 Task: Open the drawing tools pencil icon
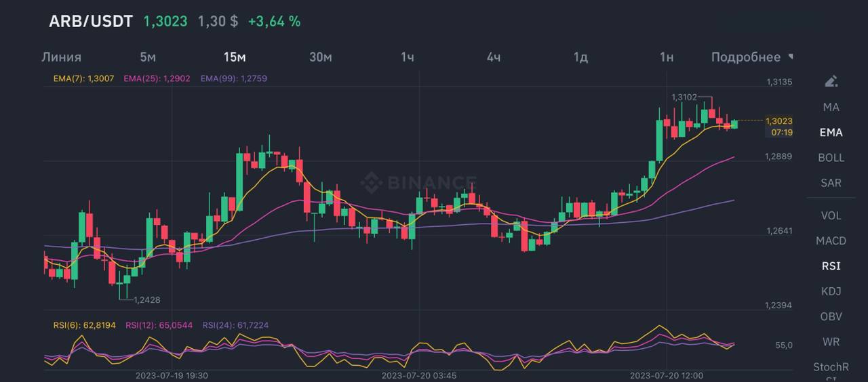(x=831, y=81)
